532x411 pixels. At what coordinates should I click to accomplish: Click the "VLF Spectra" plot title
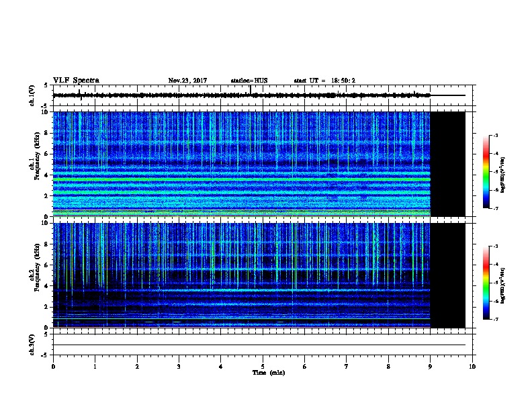tap(76, 81)
